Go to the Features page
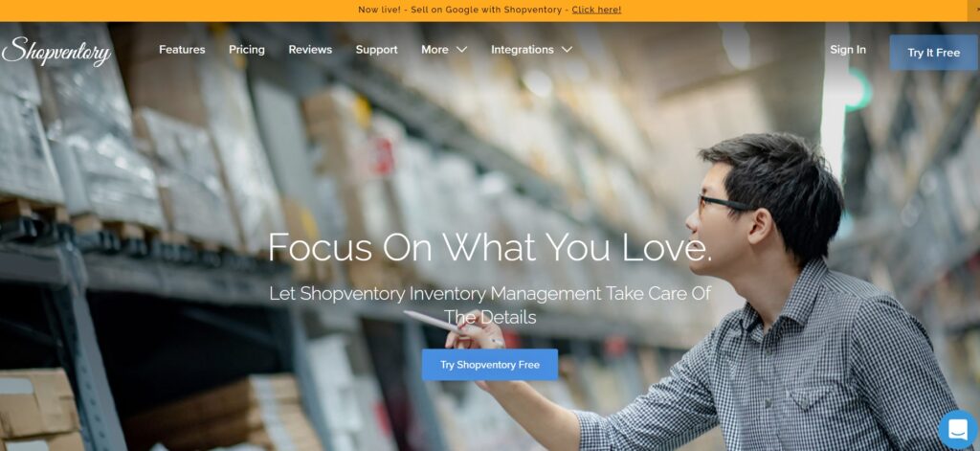 pos(182,50)
